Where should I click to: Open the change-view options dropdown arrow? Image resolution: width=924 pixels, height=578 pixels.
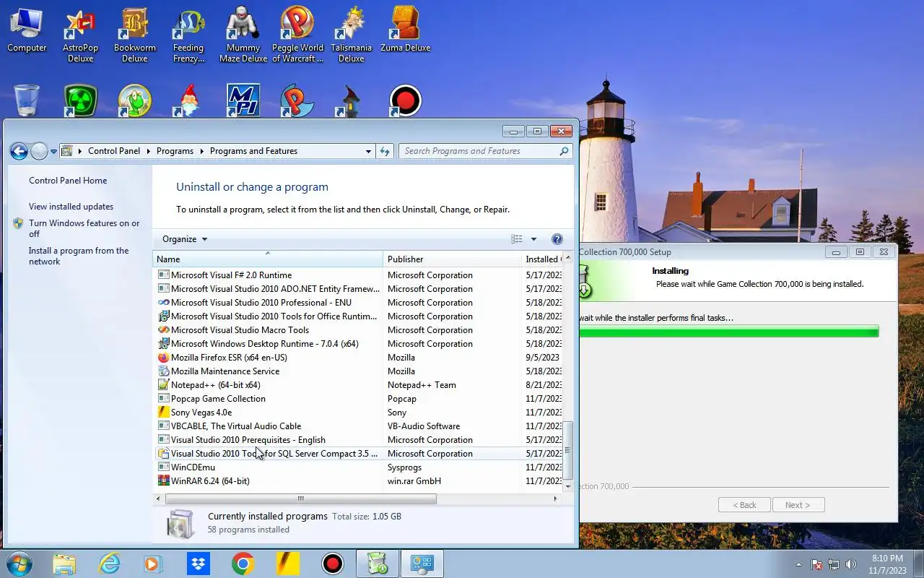click(534, 239)
